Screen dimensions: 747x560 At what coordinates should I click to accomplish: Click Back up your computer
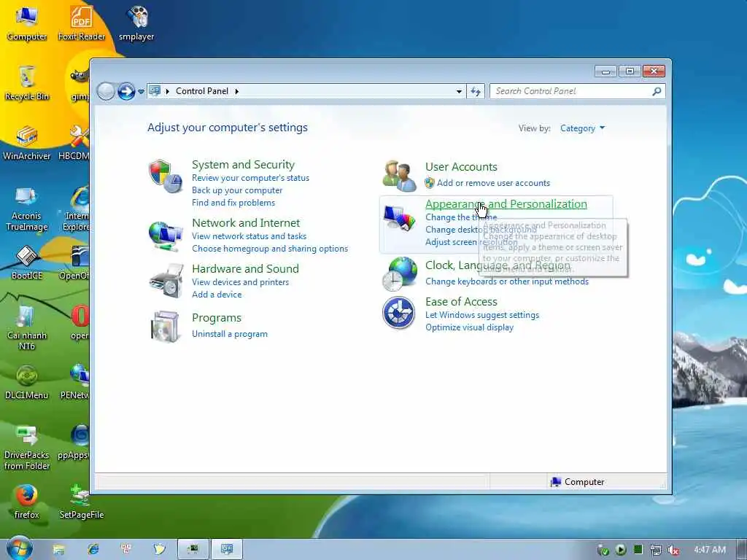coord(237,190)
